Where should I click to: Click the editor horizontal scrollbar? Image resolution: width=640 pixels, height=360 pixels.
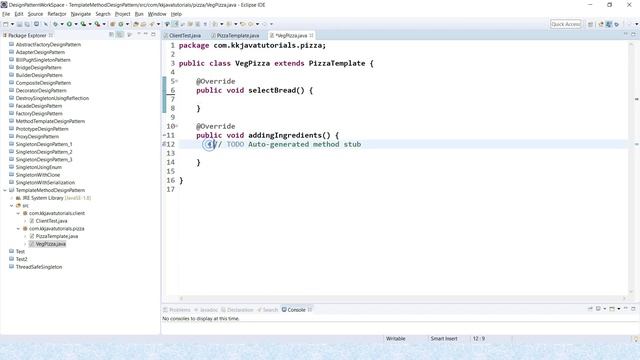[x=402, y=298]
